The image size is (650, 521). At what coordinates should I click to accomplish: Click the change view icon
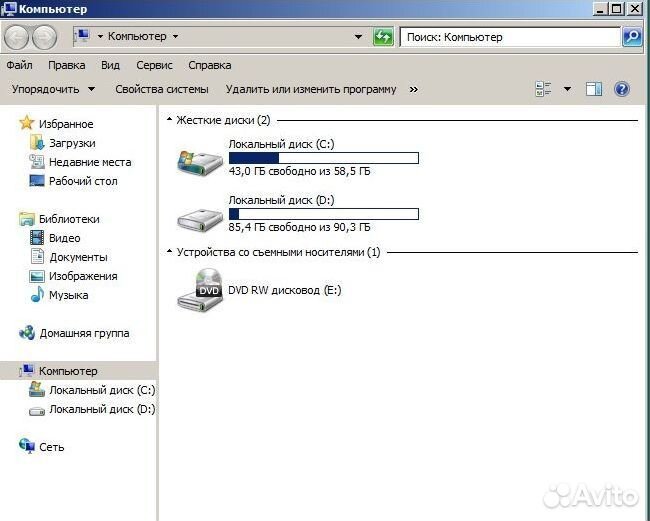pos(544,89)
